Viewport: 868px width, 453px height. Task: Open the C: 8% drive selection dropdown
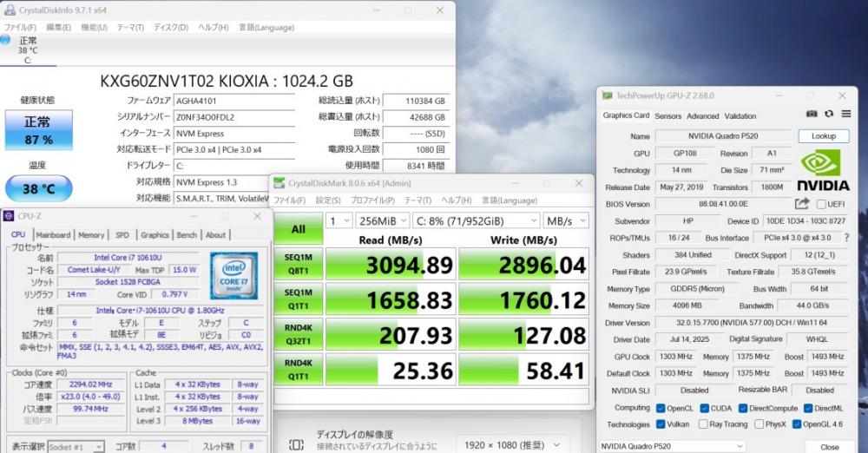[x=476, y=221]
